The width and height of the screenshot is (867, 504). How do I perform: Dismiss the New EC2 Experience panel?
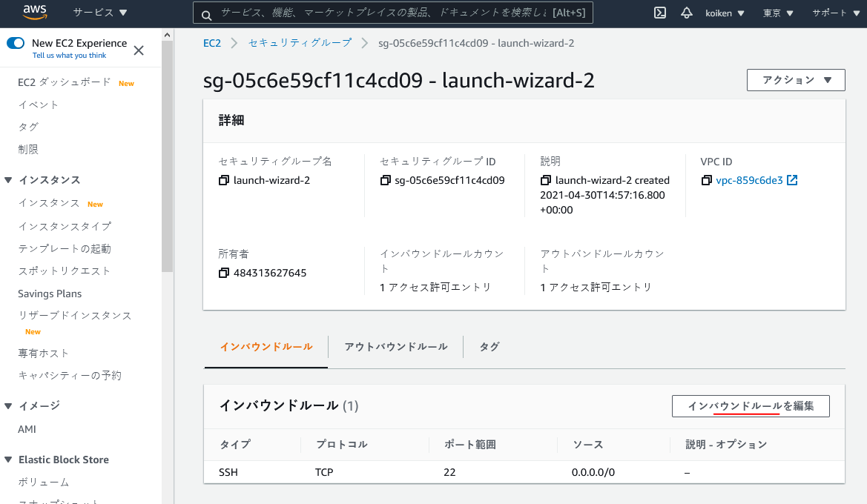[138, 50]
